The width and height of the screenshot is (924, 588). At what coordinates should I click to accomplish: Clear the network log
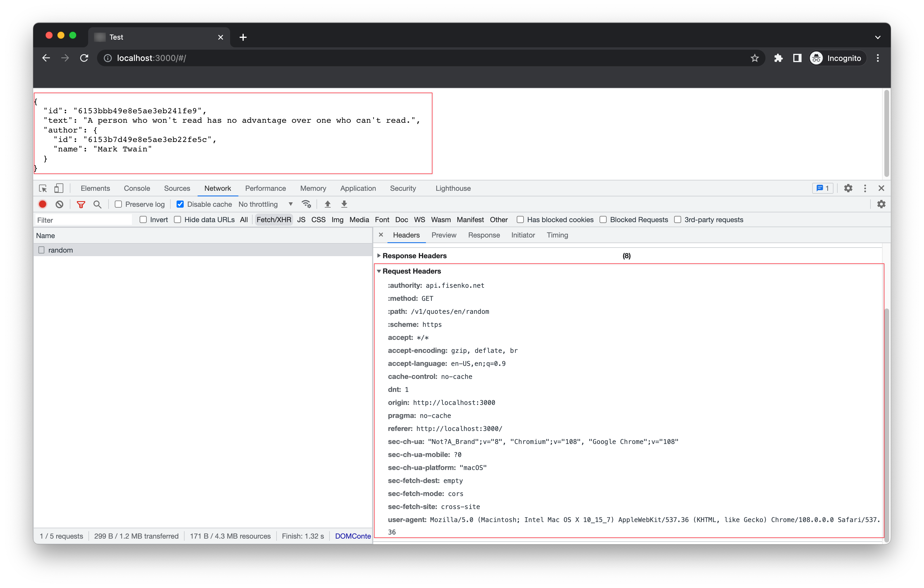point(59,204)
